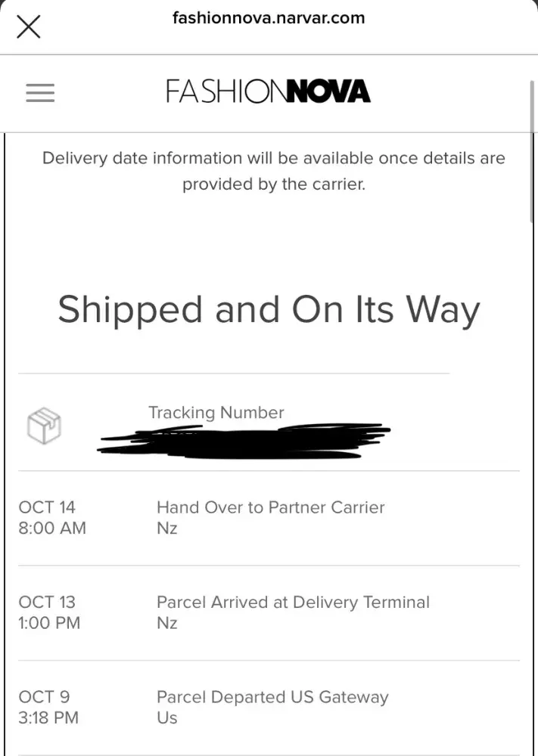Viewport: 538px width, 756px height.
Task: Click the package box icon
Action: point(44,426)
